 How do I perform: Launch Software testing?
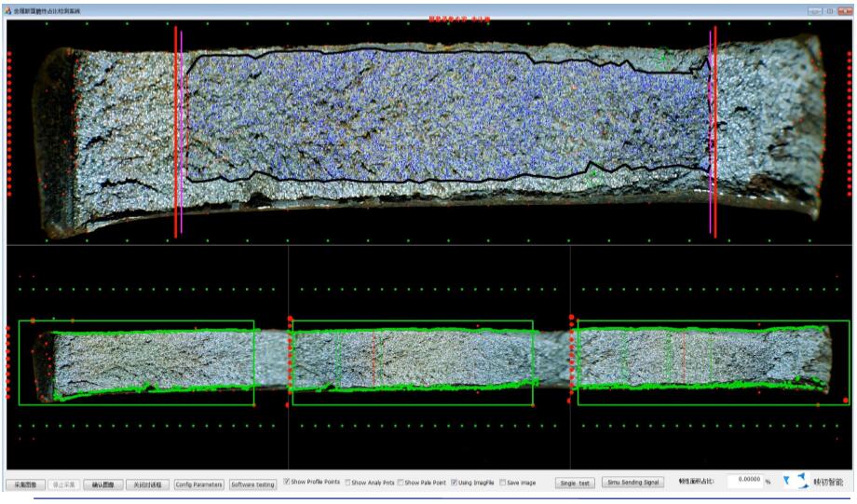[252, 484]
